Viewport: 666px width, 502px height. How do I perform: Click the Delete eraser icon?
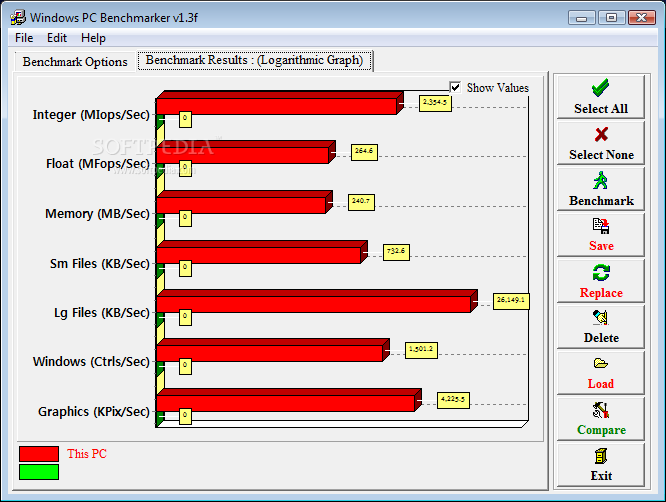[x=601, y=317]
